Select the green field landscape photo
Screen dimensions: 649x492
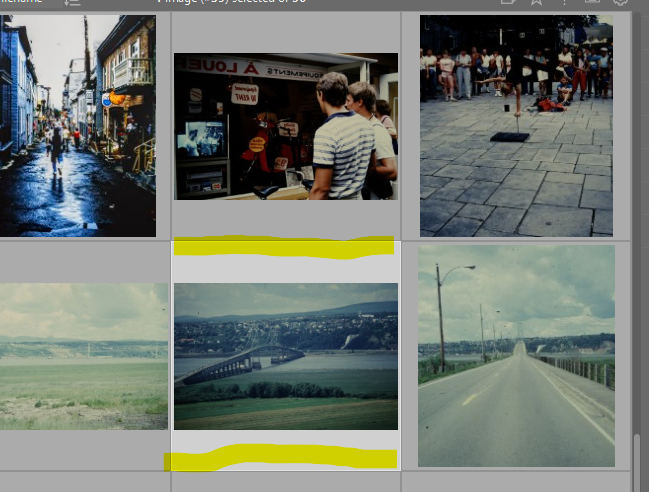(x=84, y=356)
